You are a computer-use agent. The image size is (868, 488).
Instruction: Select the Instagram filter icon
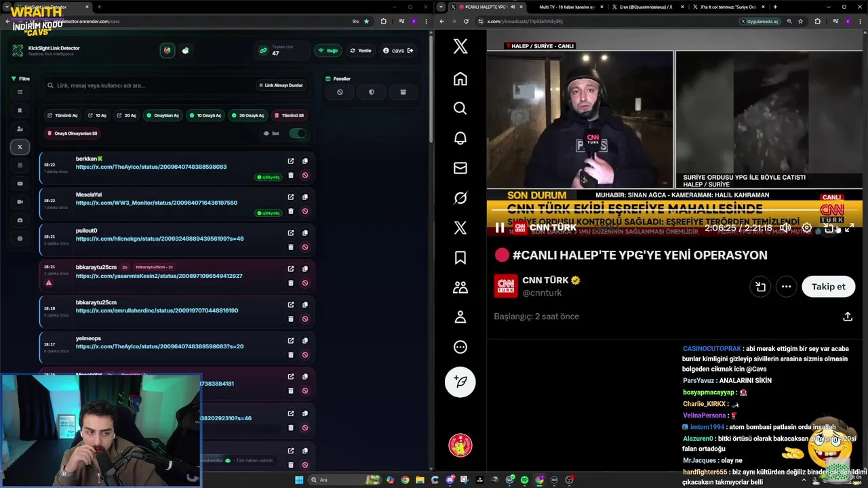click(x=20, y=165)
